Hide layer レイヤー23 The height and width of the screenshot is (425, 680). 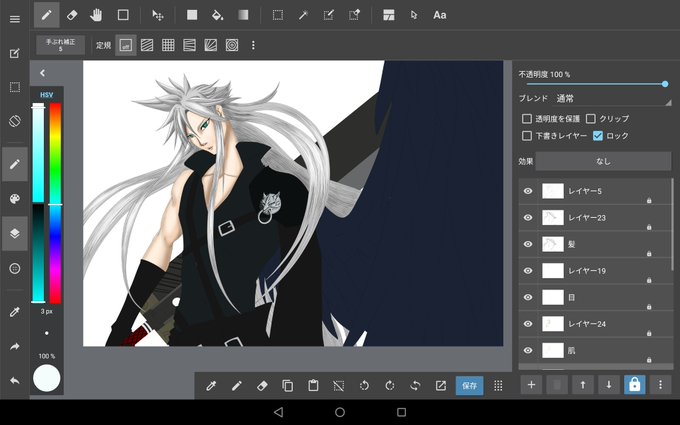[x=528, y=217]
